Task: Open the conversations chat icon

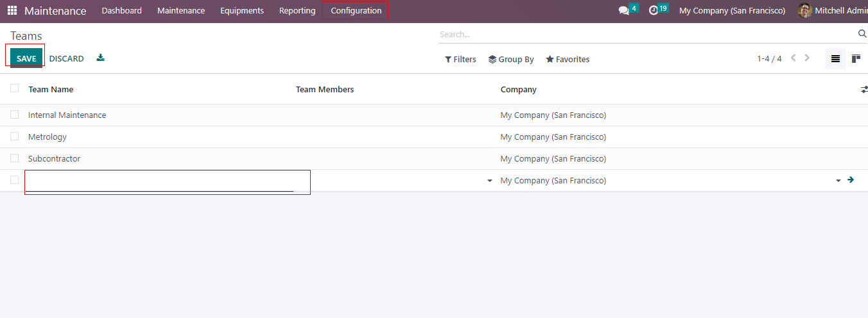Action: point(623,11)
